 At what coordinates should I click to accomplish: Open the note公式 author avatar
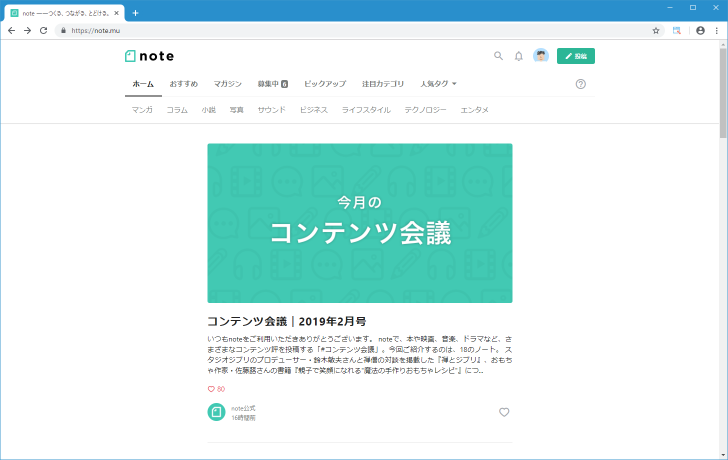click(216, 412)
